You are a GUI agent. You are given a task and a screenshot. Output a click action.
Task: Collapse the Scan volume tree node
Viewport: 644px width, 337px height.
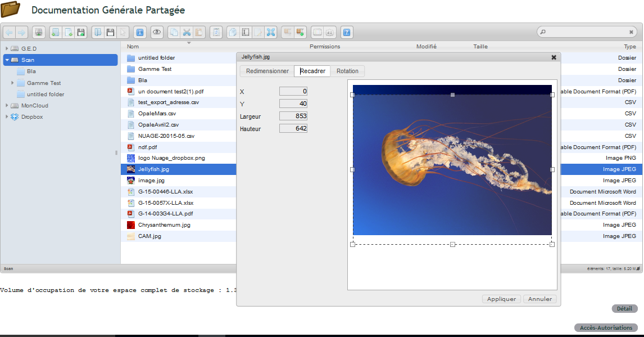click(x=7, y=60)
